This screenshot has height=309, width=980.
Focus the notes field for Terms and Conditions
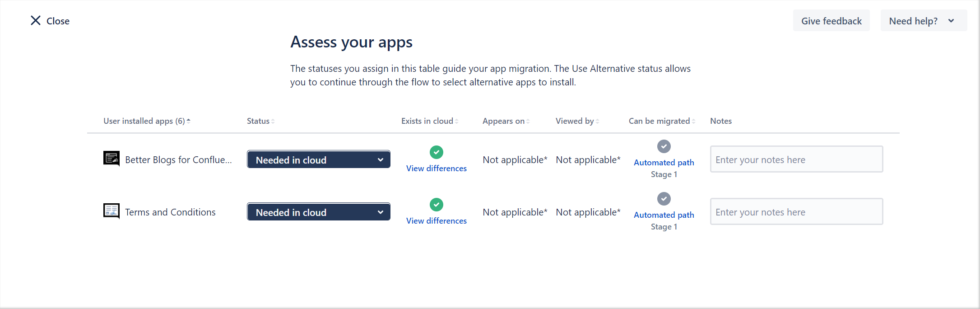(796, 212)
